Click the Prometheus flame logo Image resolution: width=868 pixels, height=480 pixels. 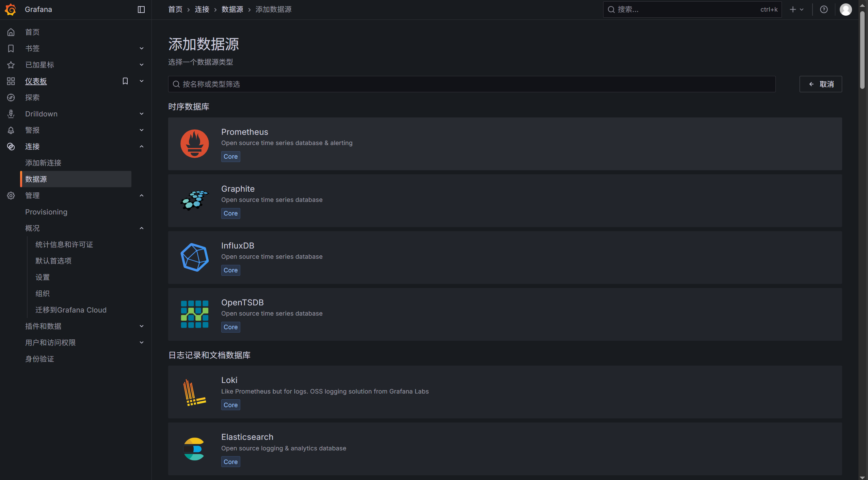coord(195,144)
